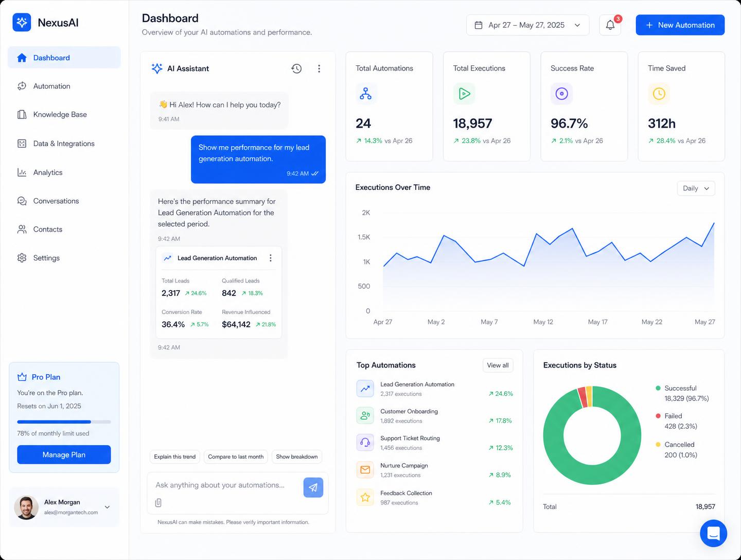Click the Support Ticket Routing headset icon
This screenshot has width=741, height=560.
(365, 442)
